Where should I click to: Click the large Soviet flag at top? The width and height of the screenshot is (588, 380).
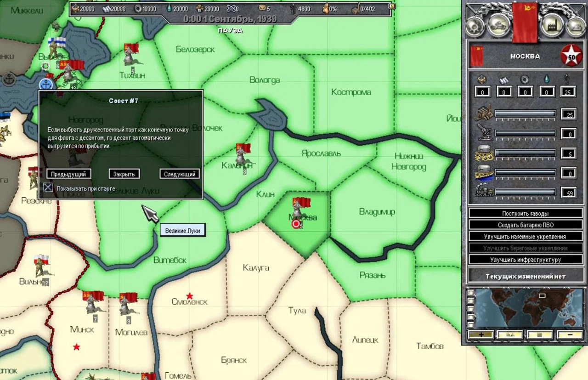(x=525, y=22)
